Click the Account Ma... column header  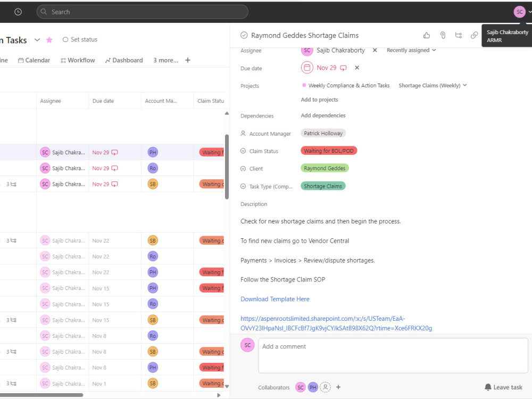[168, 101]
